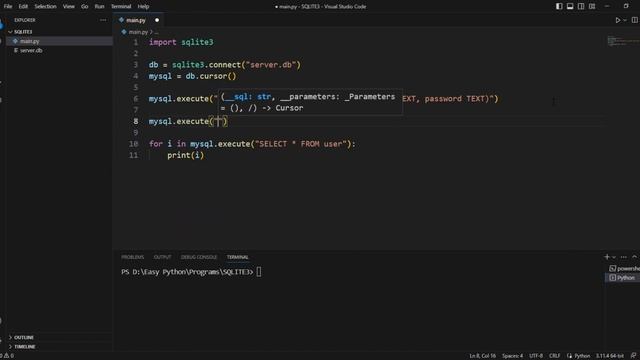Open the View menu
This screenshot has height=360, width=640.
coord(69,7)
